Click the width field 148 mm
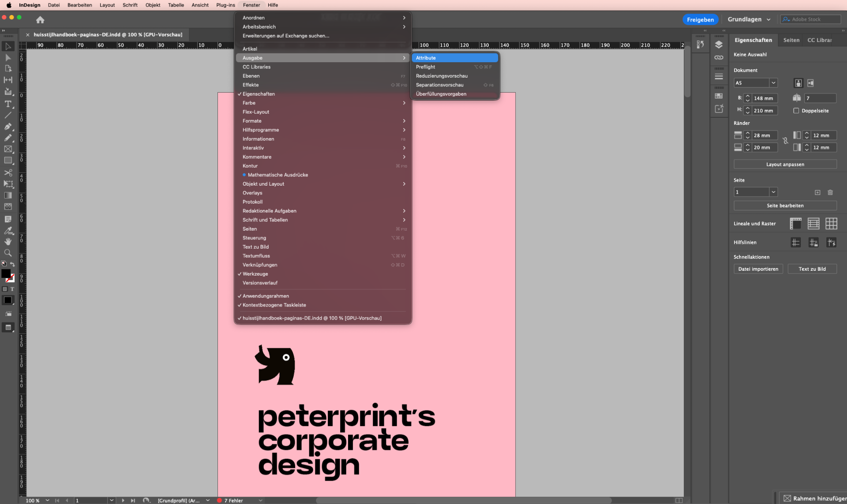This screenshot has height=504, width=847. tap(764, 98)
